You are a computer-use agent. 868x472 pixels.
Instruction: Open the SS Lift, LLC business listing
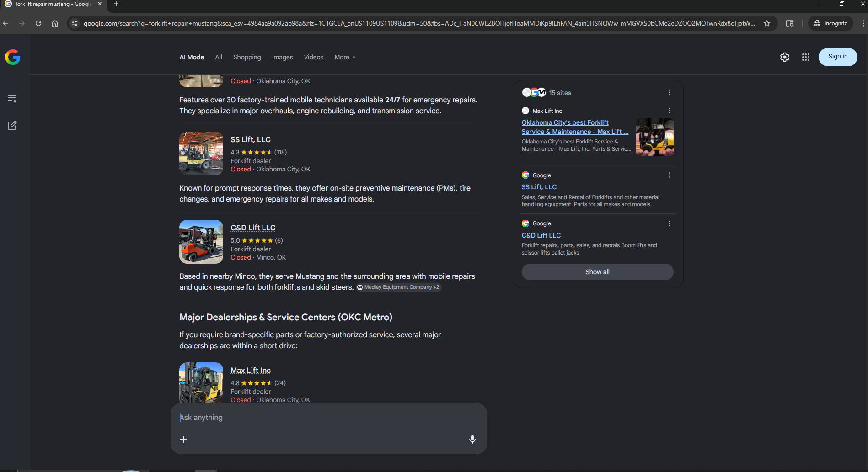[x=251, y=139]
